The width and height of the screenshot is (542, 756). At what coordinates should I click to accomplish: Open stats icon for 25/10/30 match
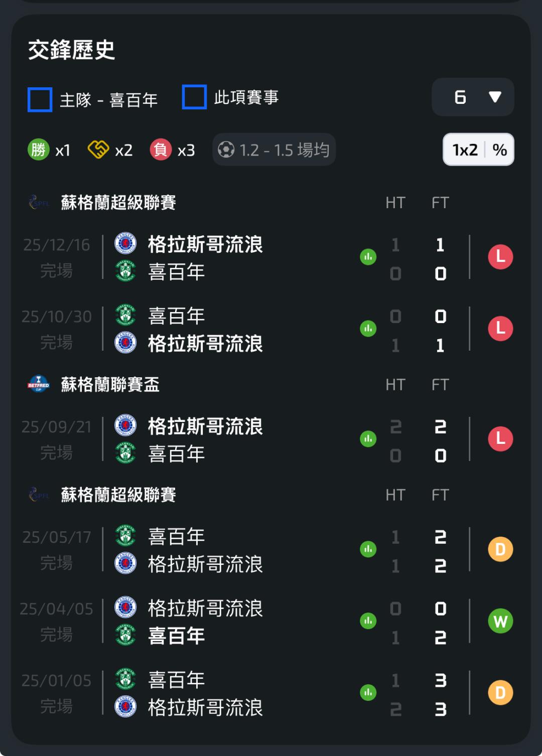(x=368, y=329)
